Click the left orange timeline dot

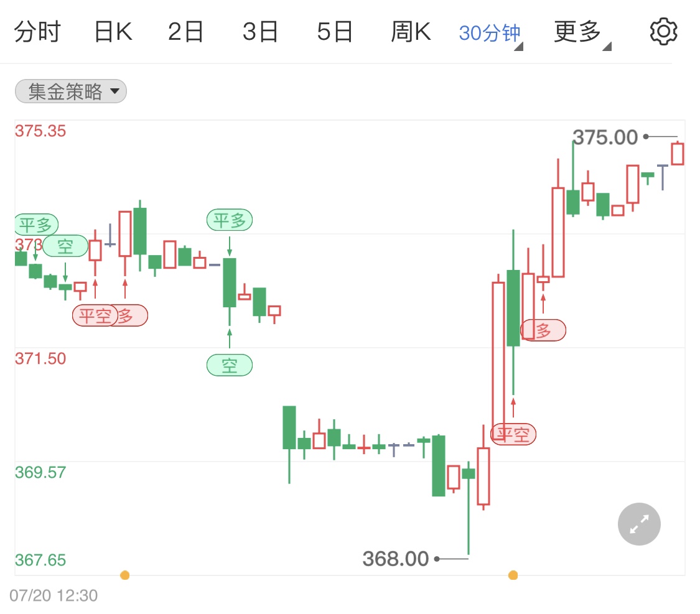coord(125,575)
